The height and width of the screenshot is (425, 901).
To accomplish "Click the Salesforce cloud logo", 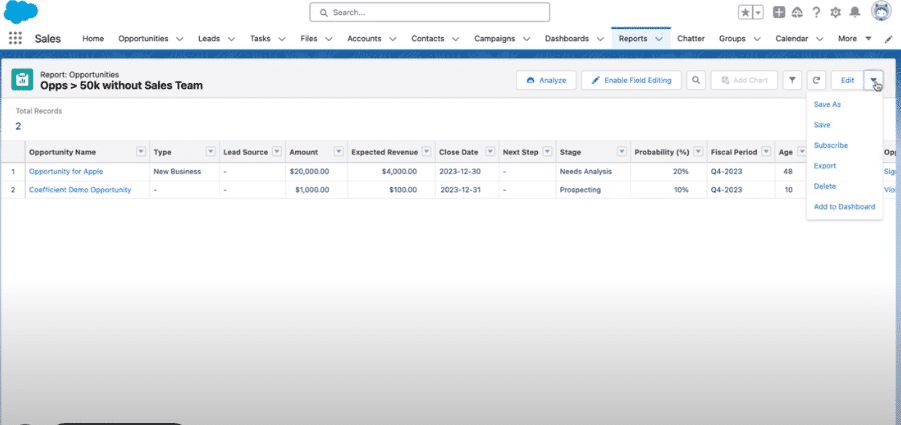I will pos(21,11).
